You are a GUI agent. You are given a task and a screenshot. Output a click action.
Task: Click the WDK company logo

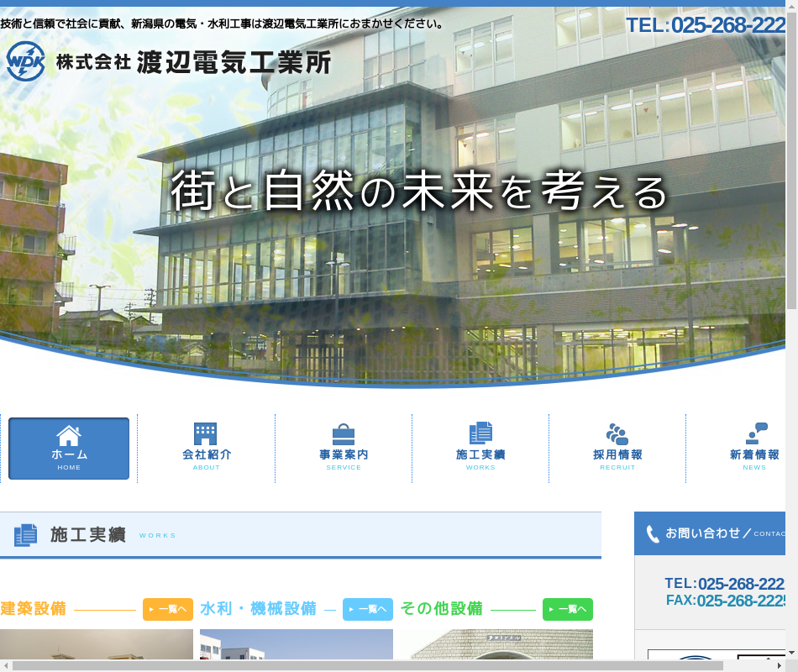[x=25, y=61]
